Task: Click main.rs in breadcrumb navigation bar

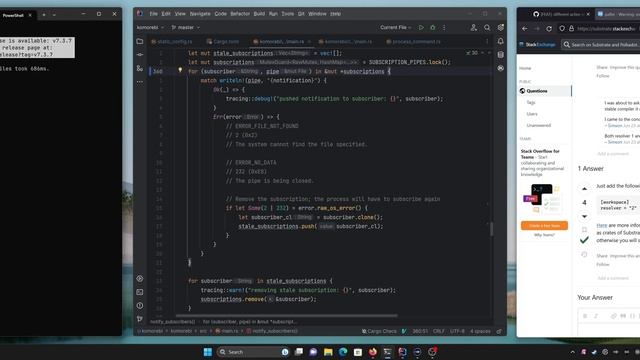Action: [227, 331]
